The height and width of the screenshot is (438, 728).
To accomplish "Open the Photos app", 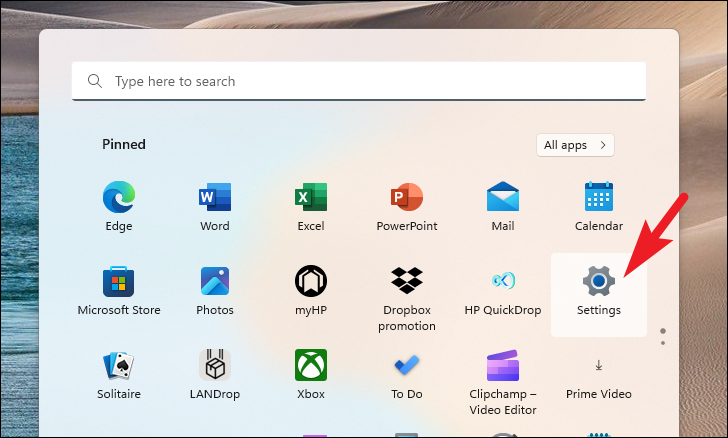I will tap(214, 291).
